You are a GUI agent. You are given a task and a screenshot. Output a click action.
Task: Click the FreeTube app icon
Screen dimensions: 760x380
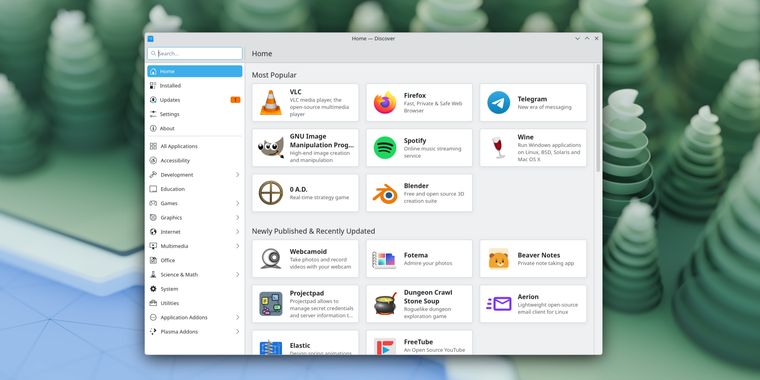point(385,347)
